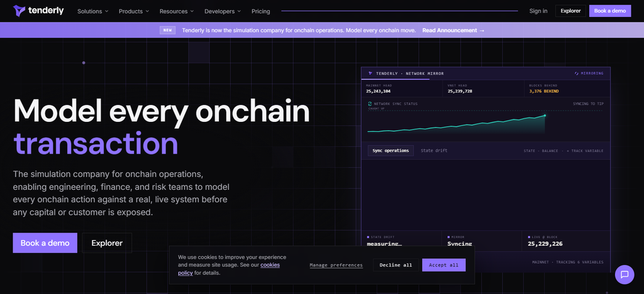This screenshot has height=294, width=644.
Task: Expand the Solutions dropdown menu
Action: tap(93, 11)
